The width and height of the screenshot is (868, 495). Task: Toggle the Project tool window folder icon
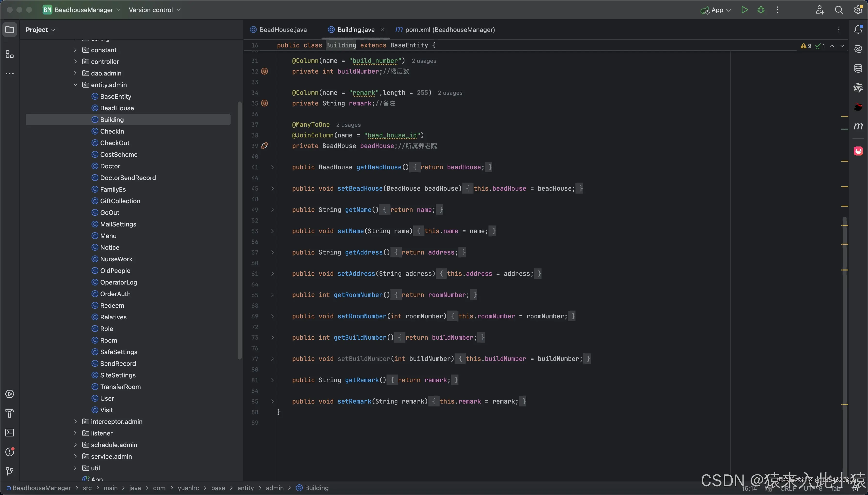click(x=9, y=30)
